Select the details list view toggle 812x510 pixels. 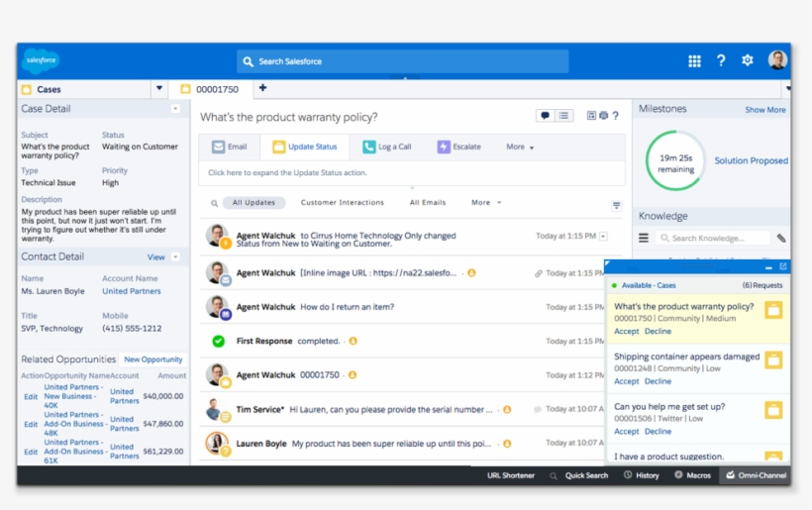563,116
